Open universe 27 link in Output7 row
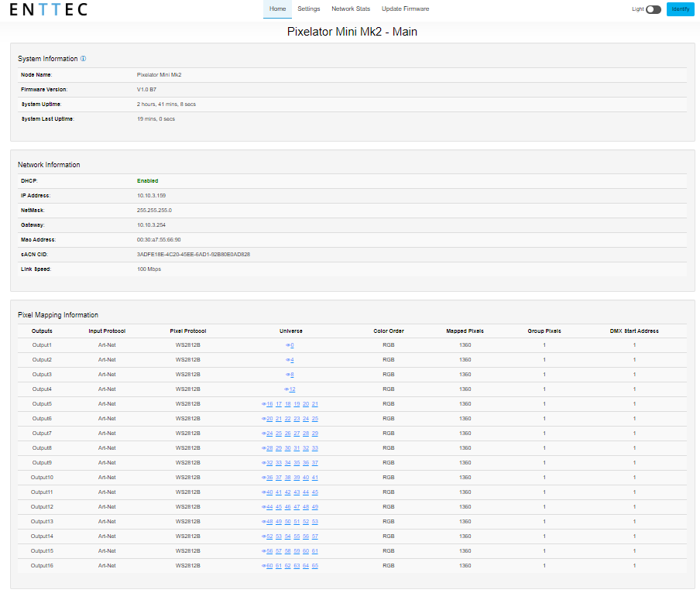Image resolution: width=700 pixels, height=593 pixels. 297,434
